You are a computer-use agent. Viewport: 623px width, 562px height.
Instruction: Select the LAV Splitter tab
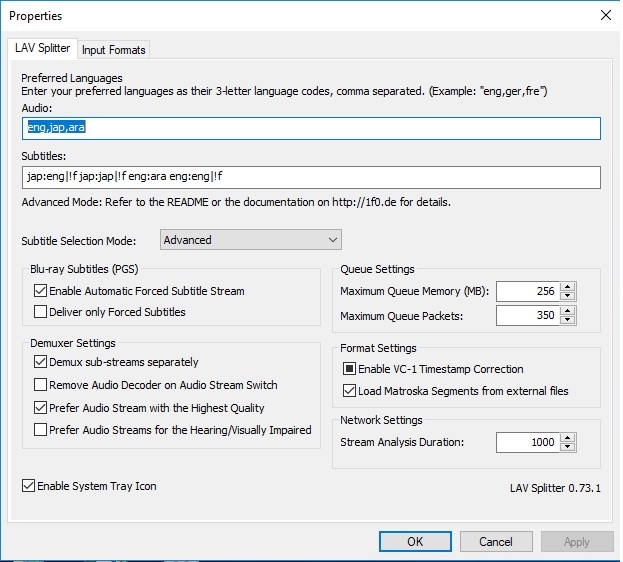(x=43, y=48)
